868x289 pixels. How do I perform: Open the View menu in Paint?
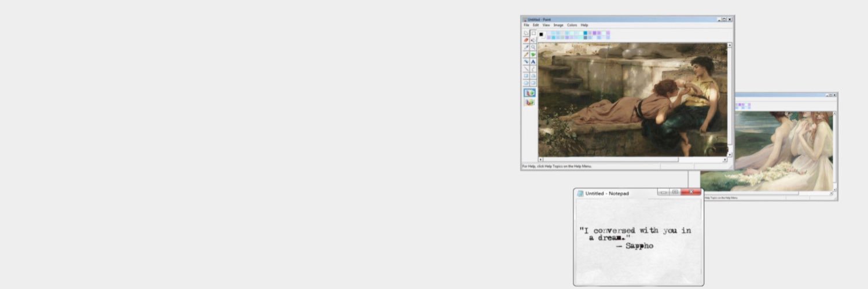pyautogui.click(x=546, y=25)
